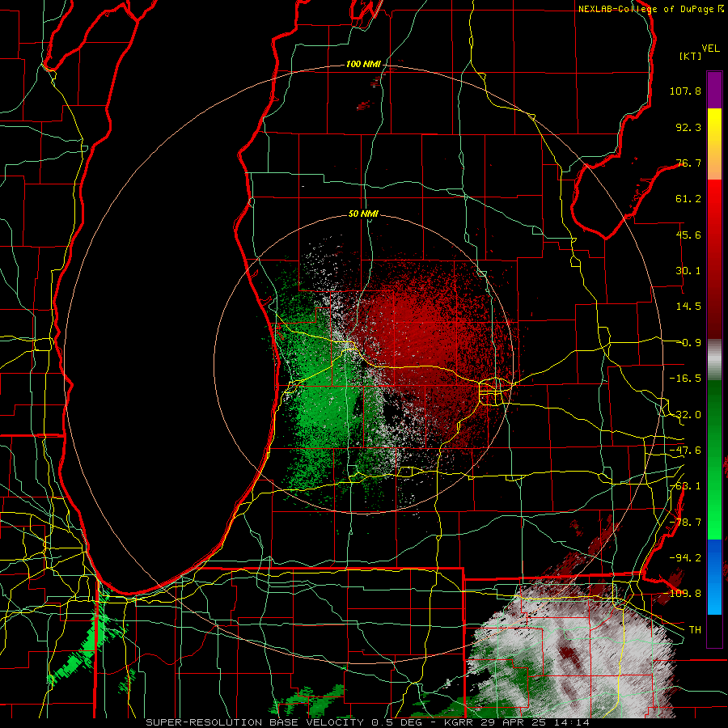Pick the dark TH segment of the color bar
Screen dimensions: 728x728
click(x=714, y=630)
